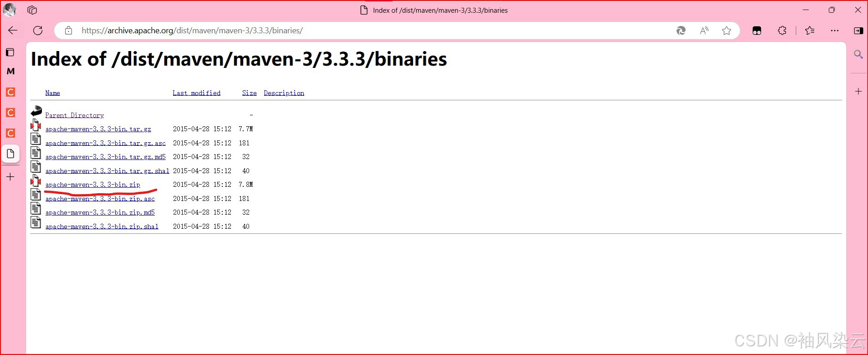This screenshot has height=355, width=868.
Task: Click the archive icon beside bin.tar.gz
Action: click(36, 125)
